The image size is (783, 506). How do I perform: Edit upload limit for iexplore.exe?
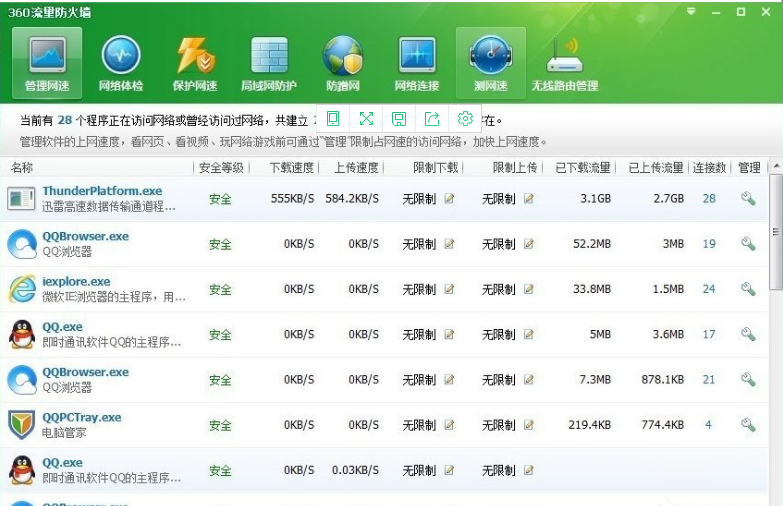[x=528, y=289]
